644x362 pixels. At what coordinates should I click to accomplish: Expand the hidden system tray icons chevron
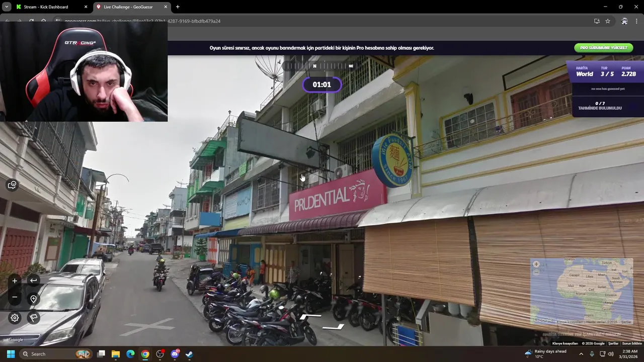click(x=581, y=354)
